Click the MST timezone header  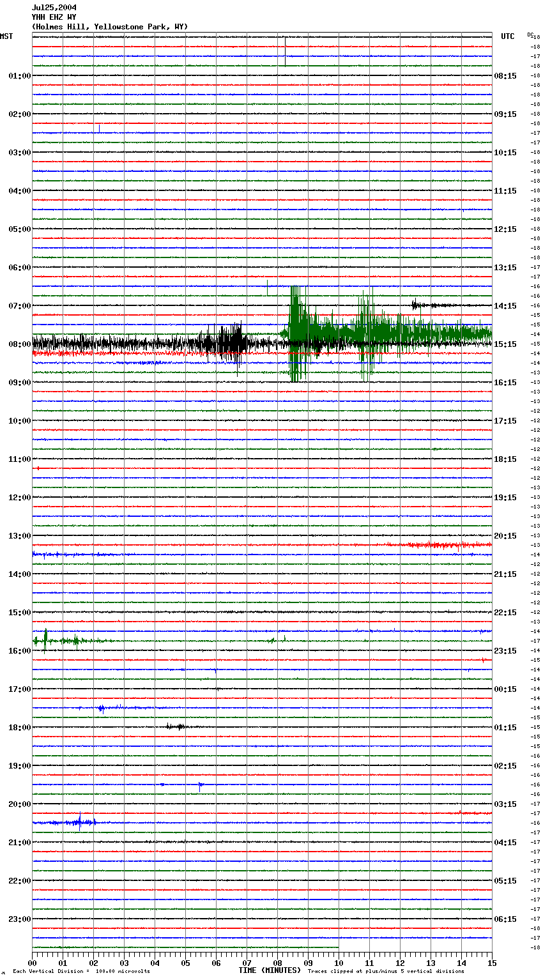click(6, 36)
